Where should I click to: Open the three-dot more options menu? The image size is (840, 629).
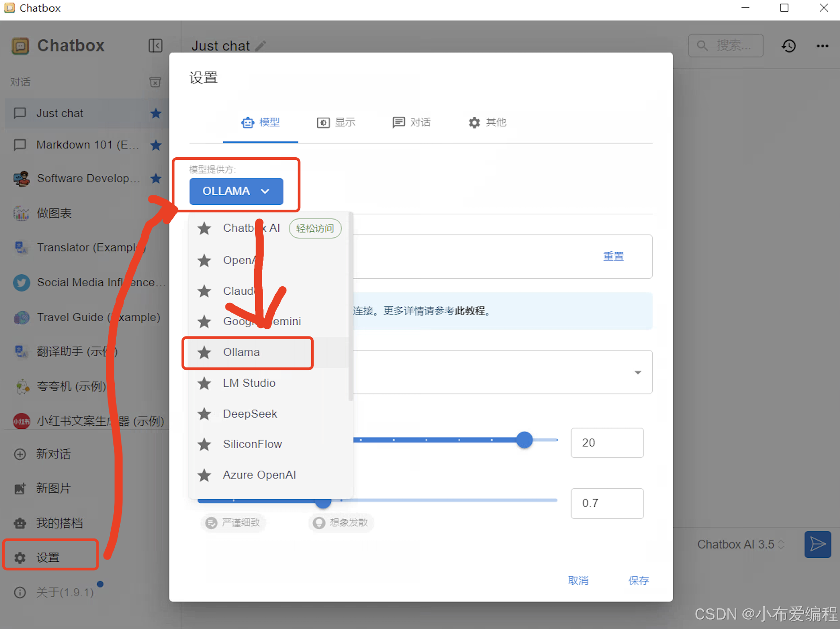coord(823,46)
